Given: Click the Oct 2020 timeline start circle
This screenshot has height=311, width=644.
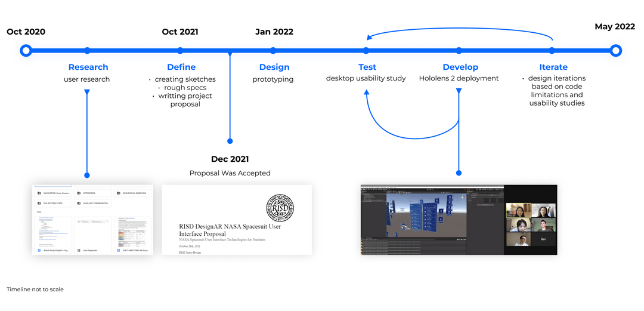Looking at the screenshot, I should point(26,51).
